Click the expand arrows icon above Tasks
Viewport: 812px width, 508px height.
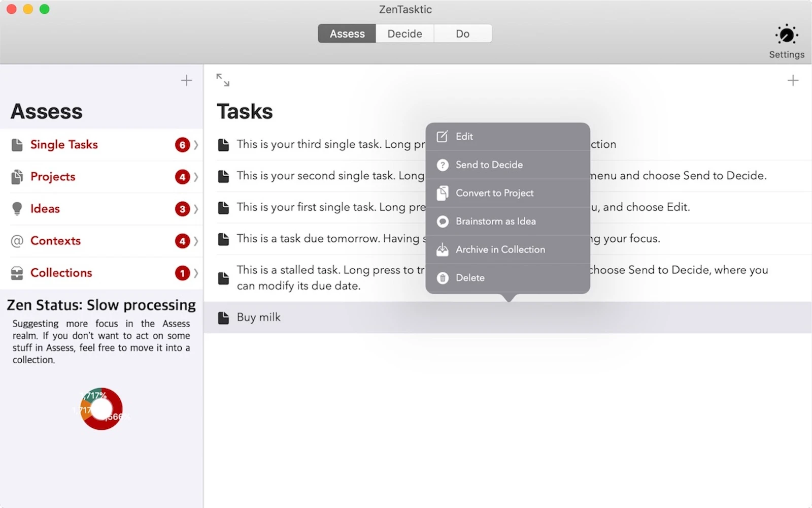(x=223, y=80)
